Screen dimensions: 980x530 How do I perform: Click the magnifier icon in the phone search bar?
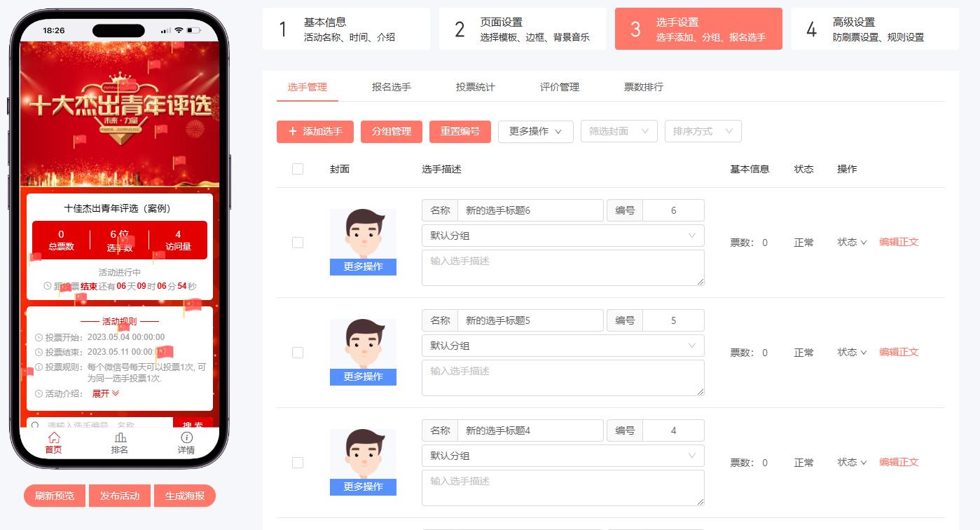35,426
